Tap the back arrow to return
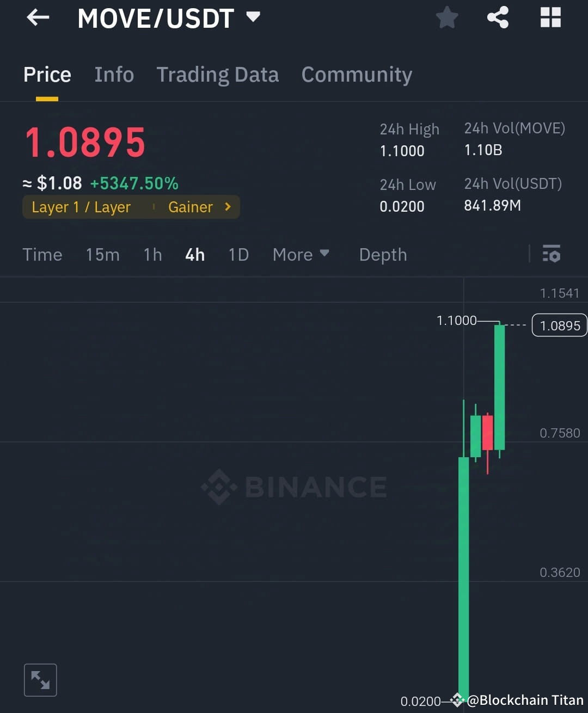588x713 pixels. coord(37,17)
